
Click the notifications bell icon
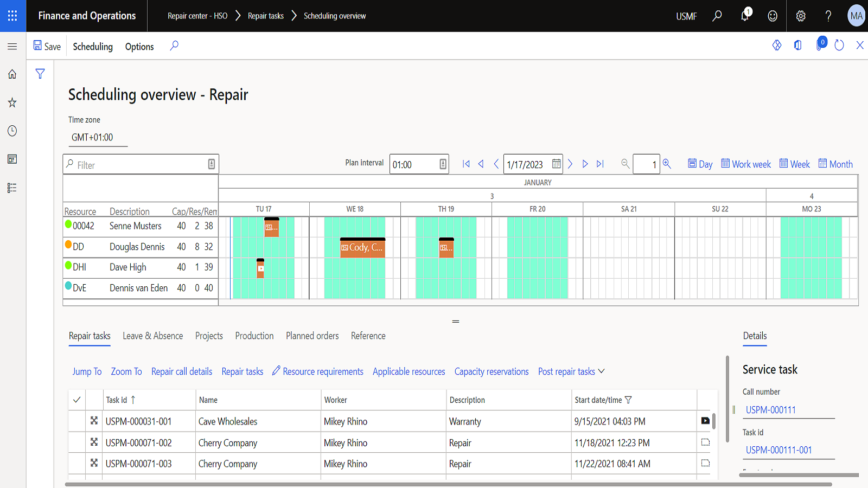pyautogui.click(x=745, y=16)
